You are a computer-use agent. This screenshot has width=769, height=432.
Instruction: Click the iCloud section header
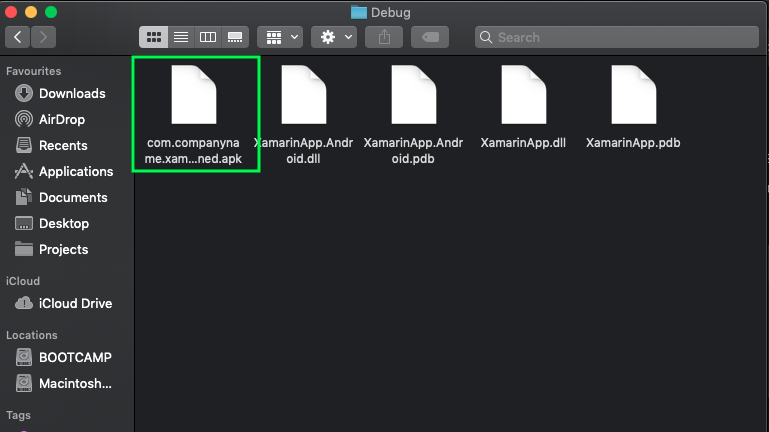coord(23,281)
